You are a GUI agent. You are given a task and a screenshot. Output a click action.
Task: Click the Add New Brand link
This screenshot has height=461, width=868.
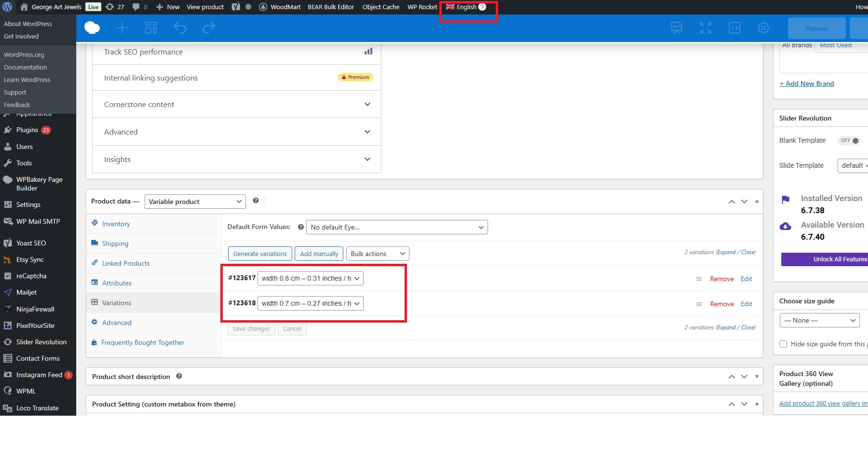coord(806,83)
